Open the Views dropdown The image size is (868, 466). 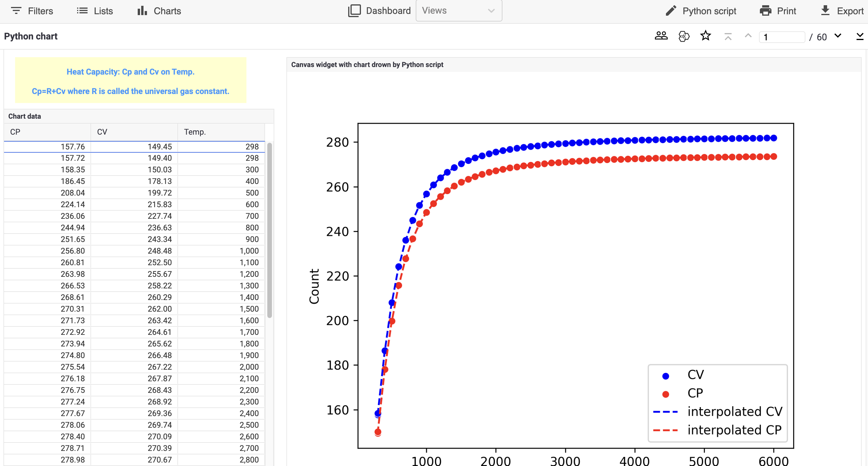pyautogui.click(x=459, y=11)
